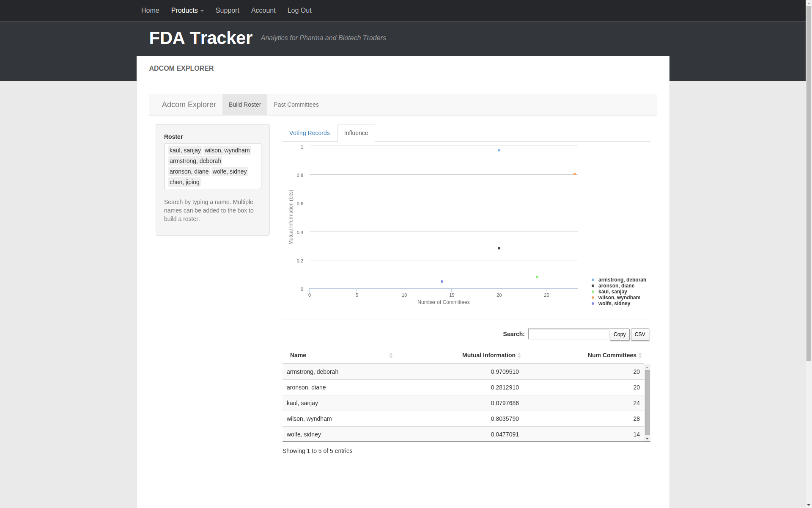Viewport: 812px width, 508px height.
Task: Open the Home nav link
Action: click(150, 11)
